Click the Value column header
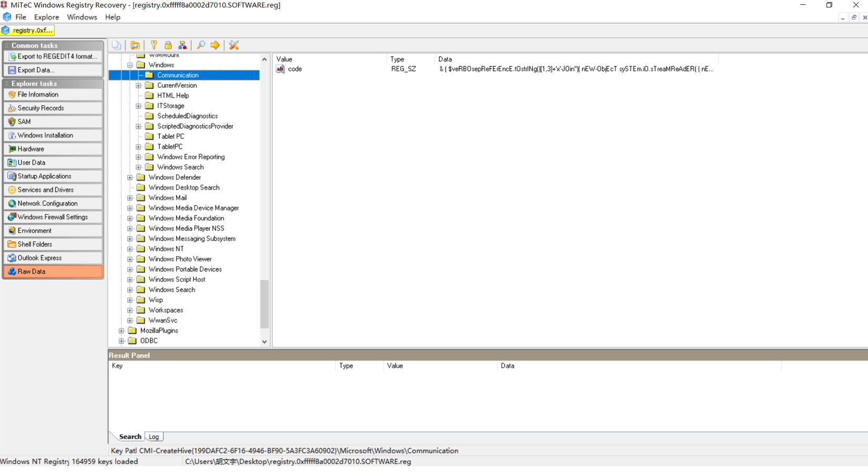 click(x=330, y=59)
